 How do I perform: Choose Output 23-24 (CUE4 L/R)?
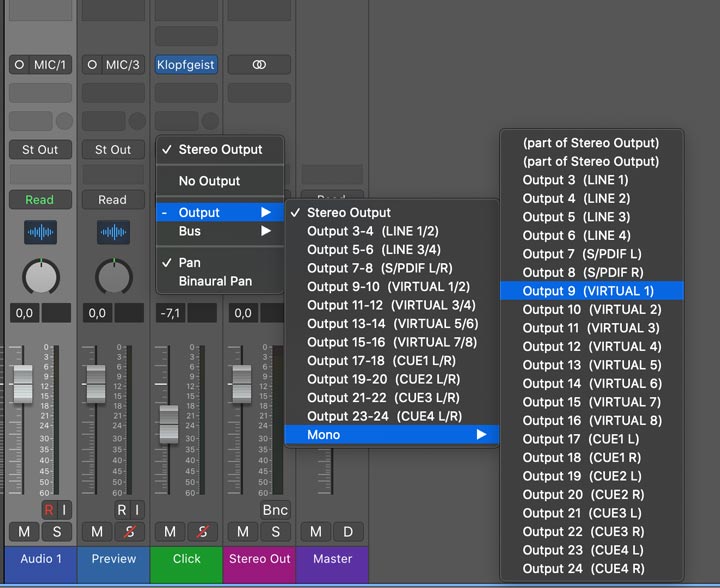(392, 416)
